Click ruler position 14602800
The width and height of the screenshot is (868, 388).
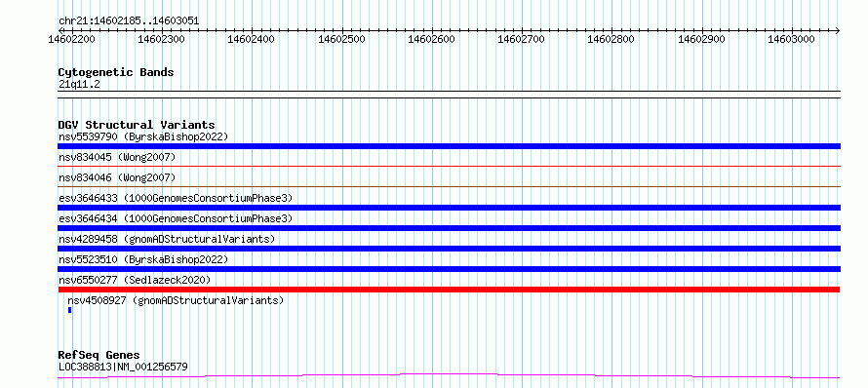click(x=612, y=39)
